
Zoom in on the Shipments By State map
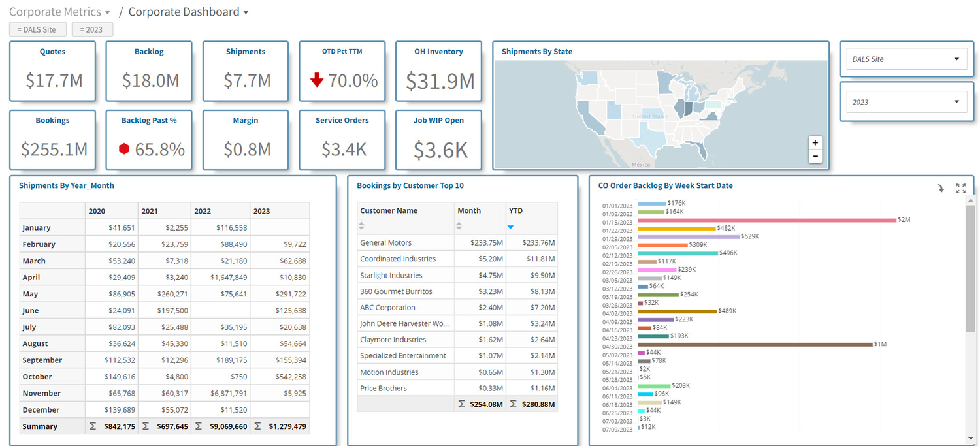tap(815, 142)
